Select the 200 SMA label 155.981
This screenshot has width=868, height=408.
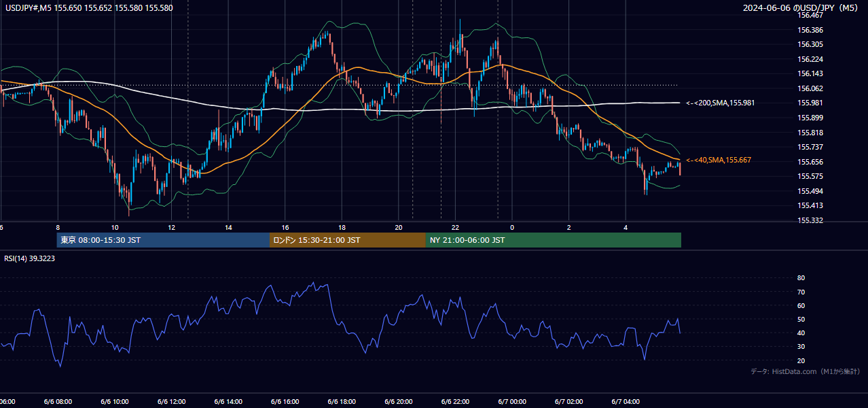click(x=720, y=103)
